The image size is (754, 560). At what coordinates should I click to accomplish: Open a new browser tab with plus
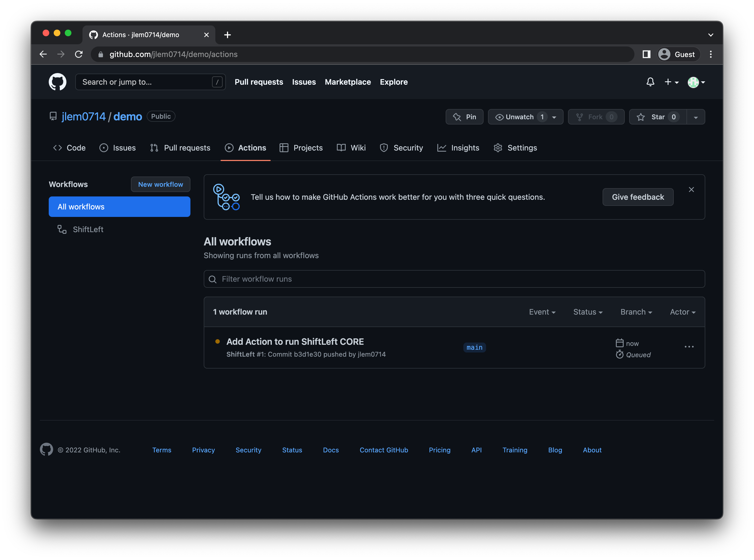tap(228, 35)
